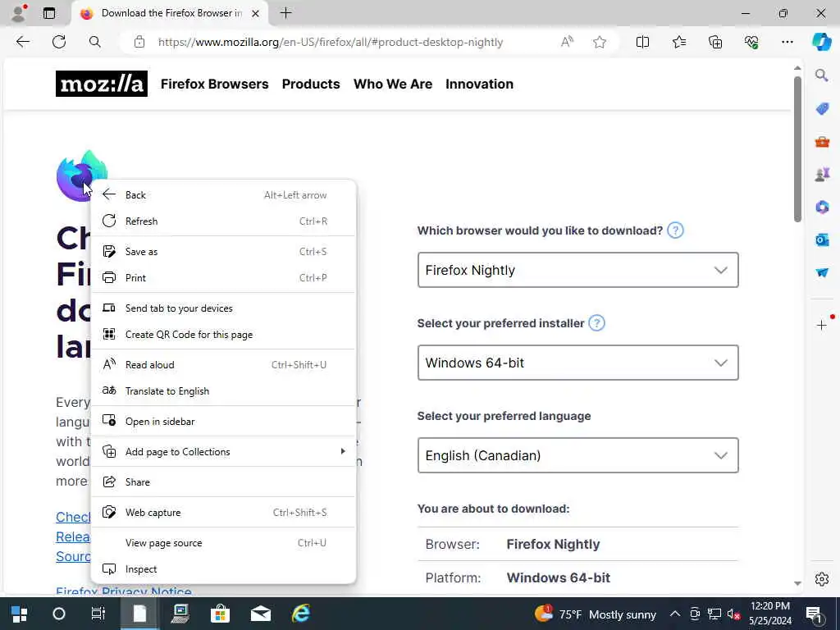Choose Read aloud in context menu
This screenshot has width=840, height=630.
pos(223,365)
